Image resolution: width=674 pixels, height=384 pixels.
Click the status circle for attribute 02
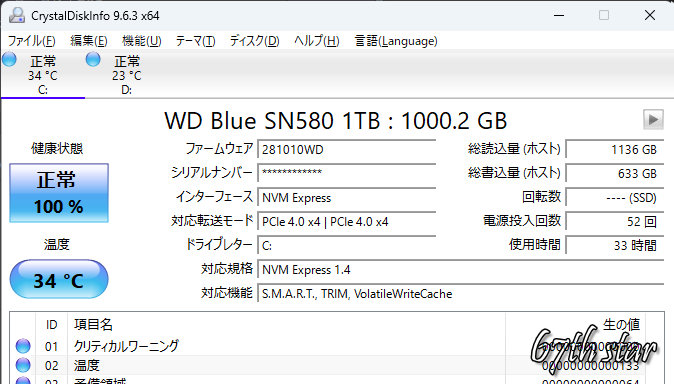(x=23, y=365)
